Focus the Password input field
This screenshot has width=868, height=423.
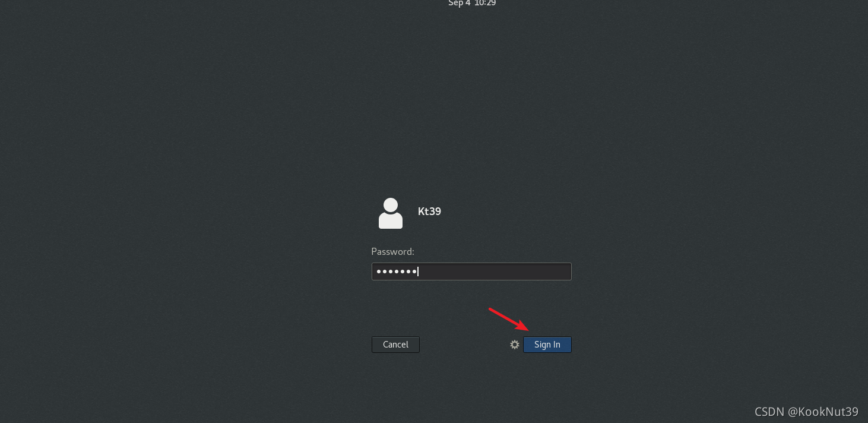point(471,272)
